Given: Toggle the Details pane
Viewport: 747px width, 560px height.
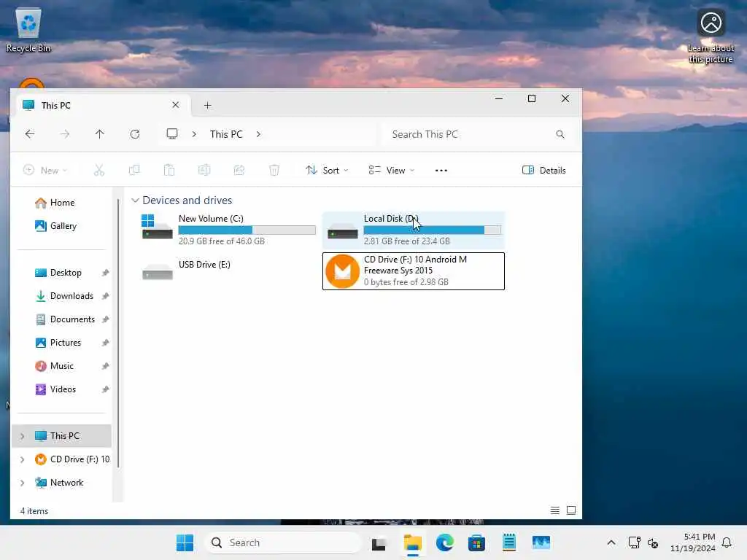Looking at the screenshot, I should 544,170.
